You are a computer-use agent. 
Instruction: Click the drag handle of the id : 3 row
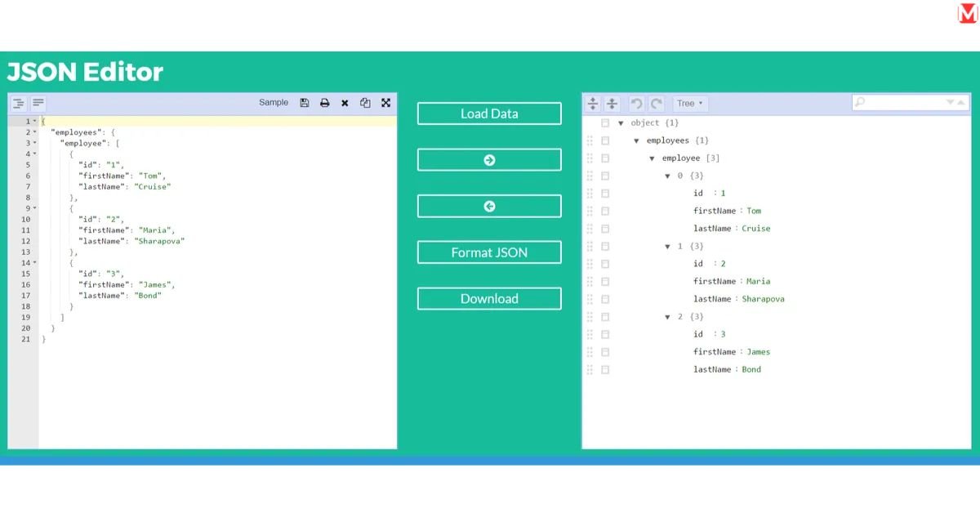(590, 334)
